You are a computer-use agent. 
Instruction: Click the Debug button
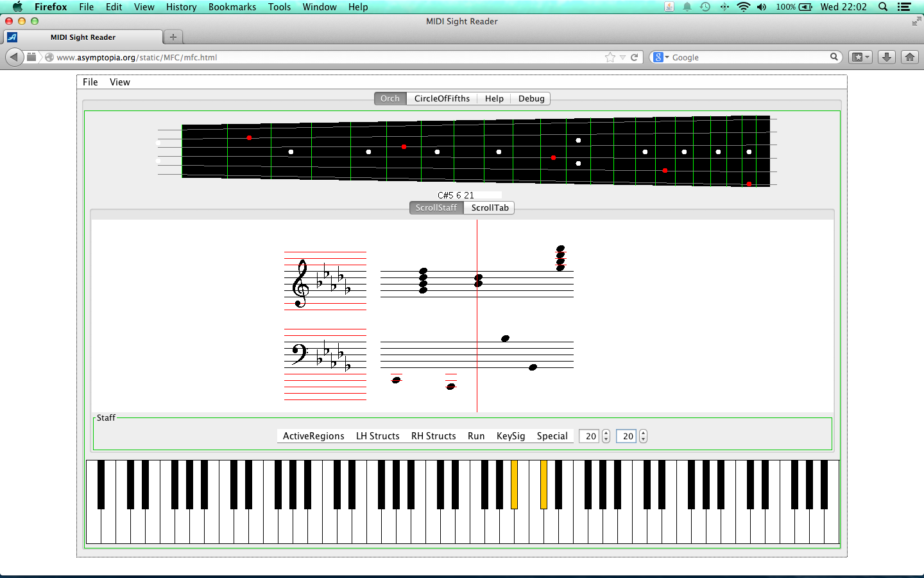(531, 98)
